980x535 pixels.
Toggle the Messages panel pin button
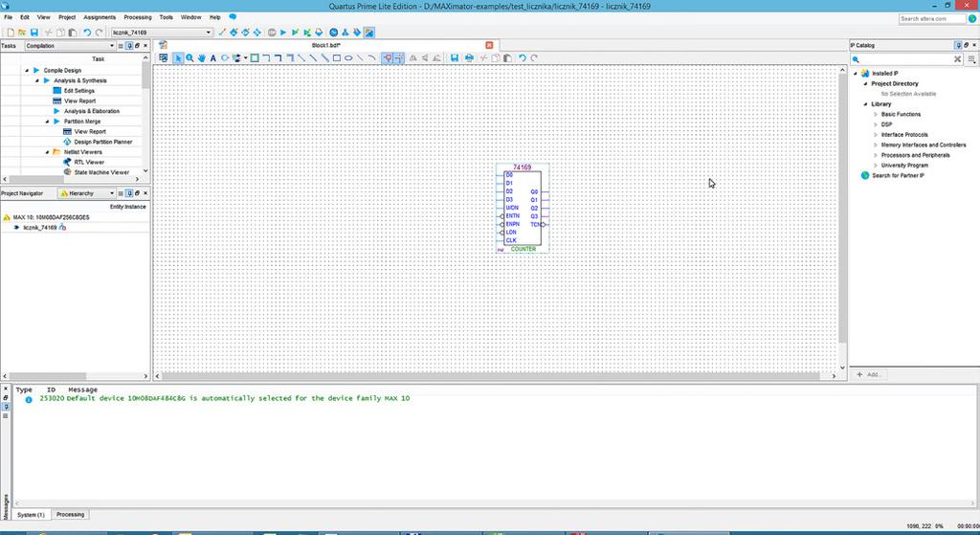(6, 406)
